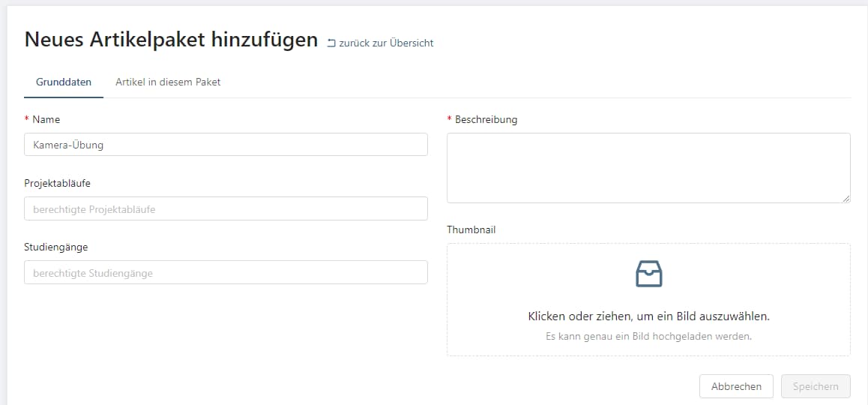Viewport: 868px width, 405px height.
Task: Click the 'Es kann genau ein Bild' hint
Action: tap(648, 337)
